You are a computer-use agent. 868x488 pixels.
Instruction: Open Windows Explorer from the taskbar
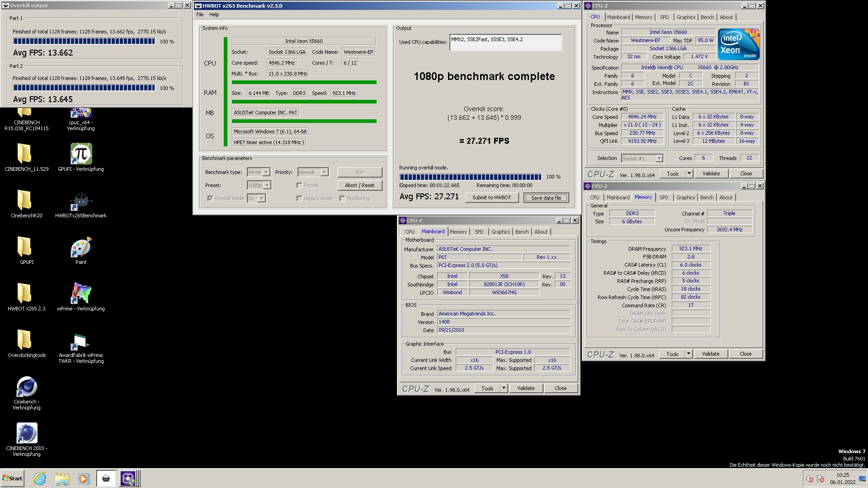[x=62, y=479]
